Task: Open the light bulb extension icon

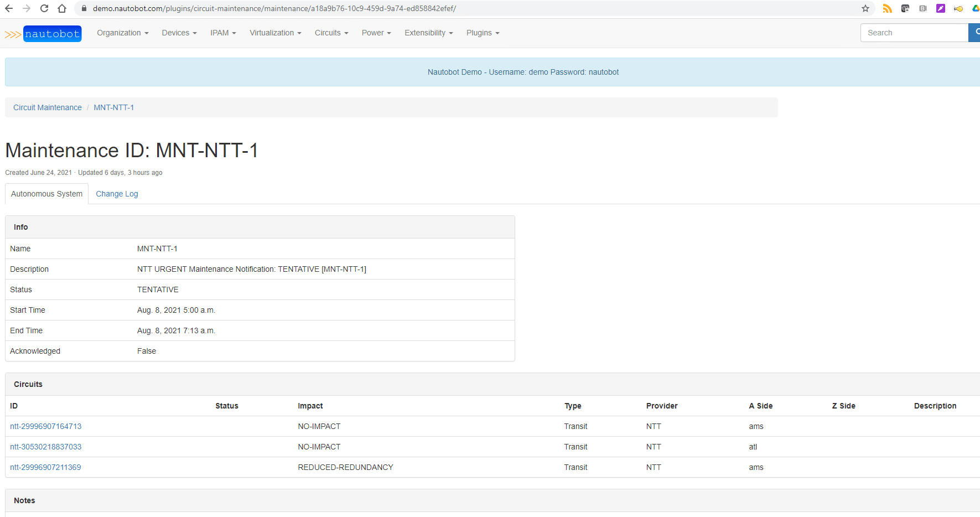Action: (x=958, y=8)
